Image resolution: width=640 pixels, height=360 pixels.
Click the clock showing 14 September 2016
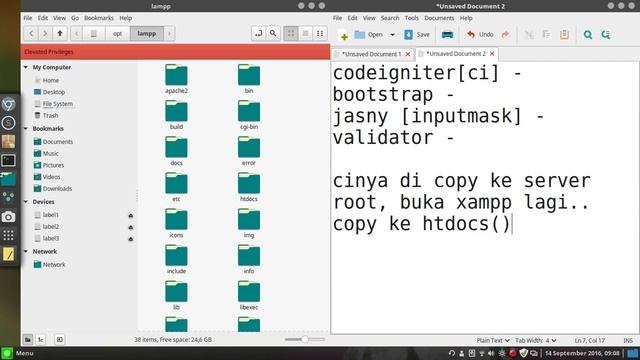pos(582,353)
